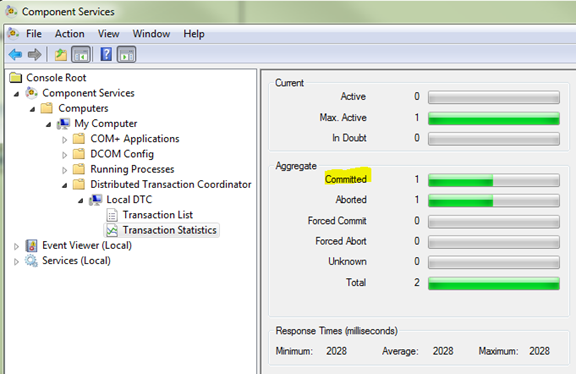Toggle Show/Hide Console Tree toolbar icon

[81, 55]
